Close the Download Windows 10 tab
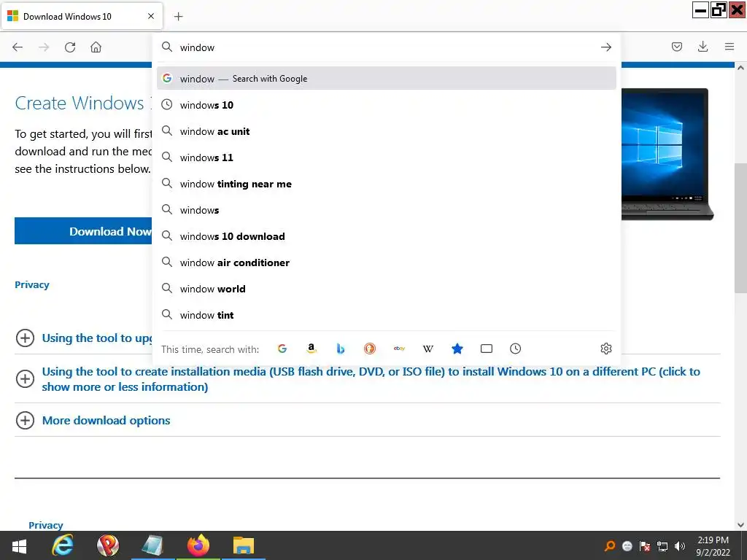Image resolution: width=747 pixels, height=560 pixels. [151, 16]
